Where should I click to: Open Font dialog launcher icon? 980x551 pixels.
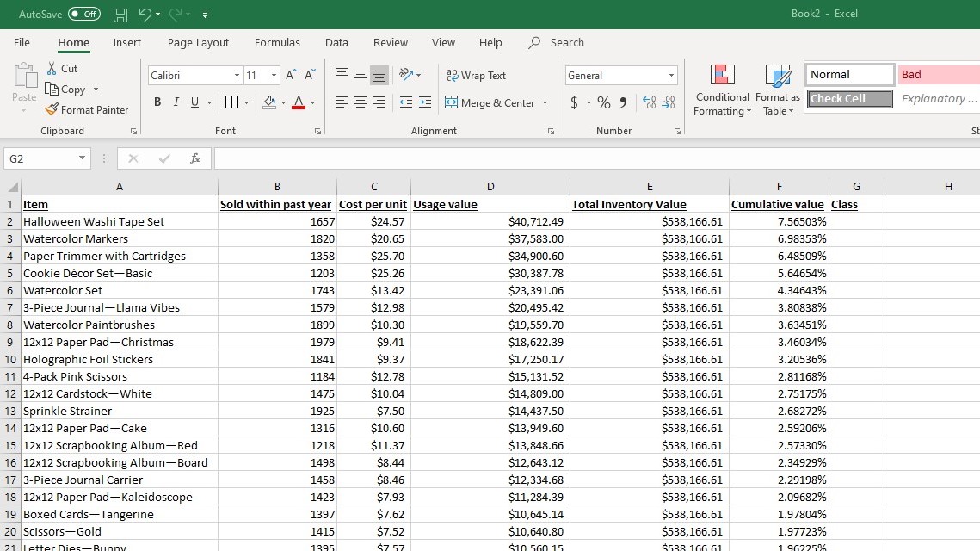[317, 132]
